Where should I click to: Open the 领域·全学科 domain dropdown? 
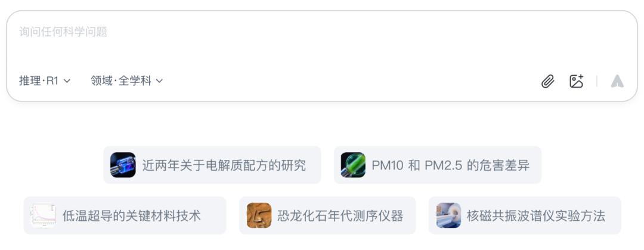click(127, 81)
